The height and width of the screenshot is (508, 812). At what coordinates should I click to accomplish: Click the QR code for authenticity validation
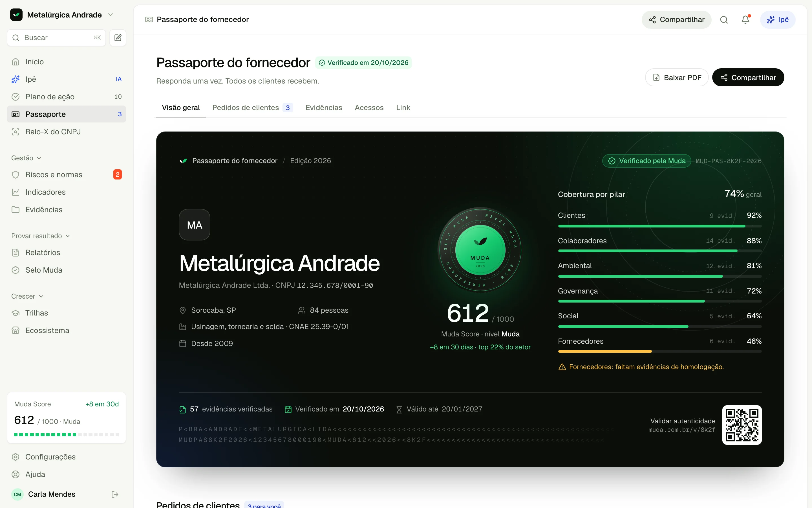(742, 425)
